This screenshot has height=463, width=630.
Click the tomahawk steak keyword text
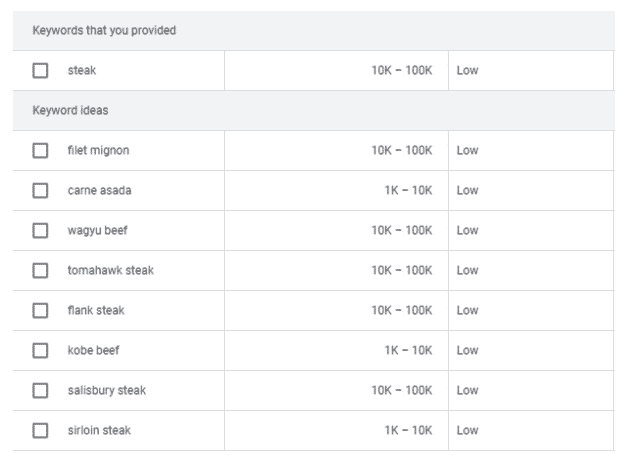tap(110, 270)
